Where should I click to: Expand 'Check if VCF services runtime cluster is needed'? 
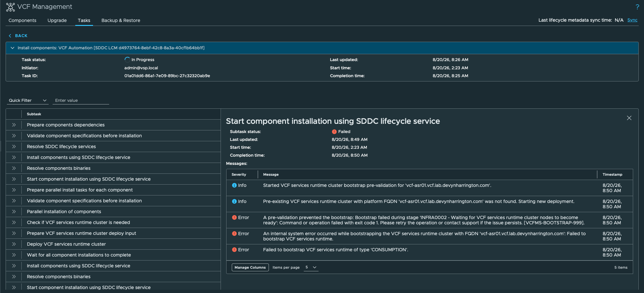(x=14, y=222)
